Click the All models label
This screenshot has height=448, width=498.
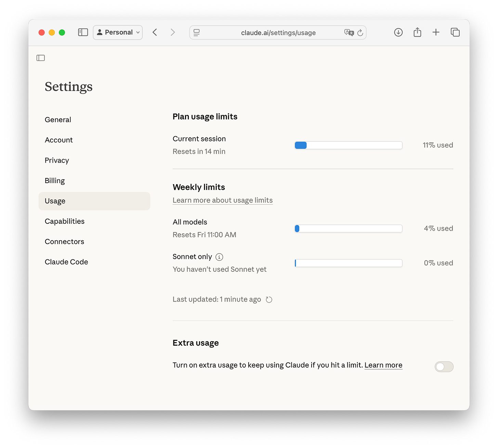coord(190,222)
